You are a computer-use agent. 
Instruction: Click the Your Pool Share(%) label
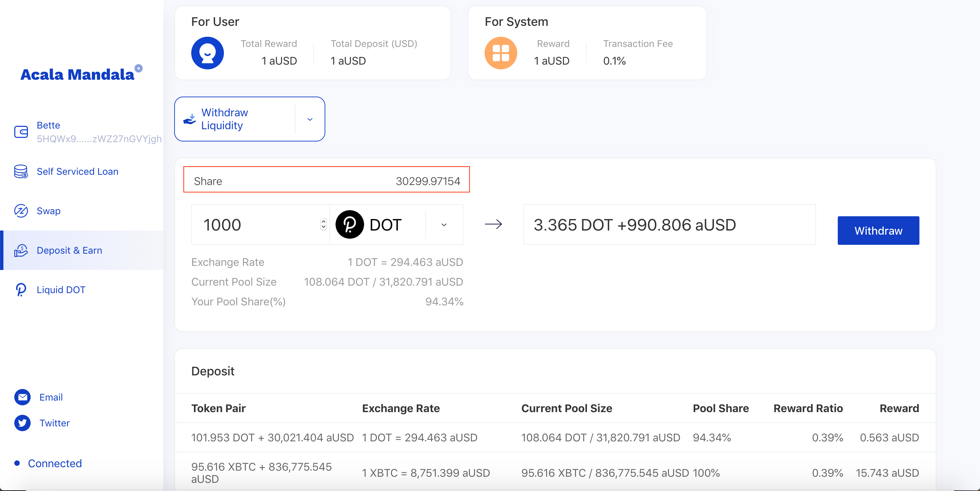239,301
